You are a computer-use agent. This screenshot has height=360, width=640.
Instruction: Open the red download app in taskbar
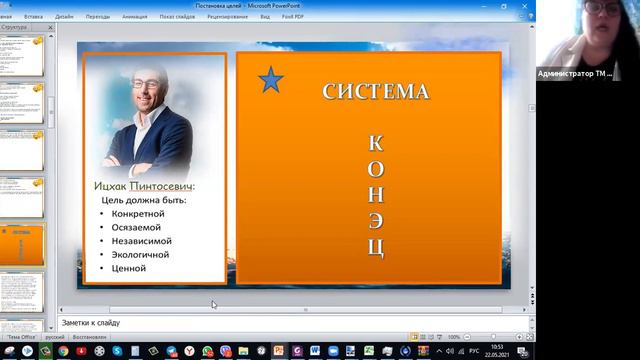pos(81,351)
